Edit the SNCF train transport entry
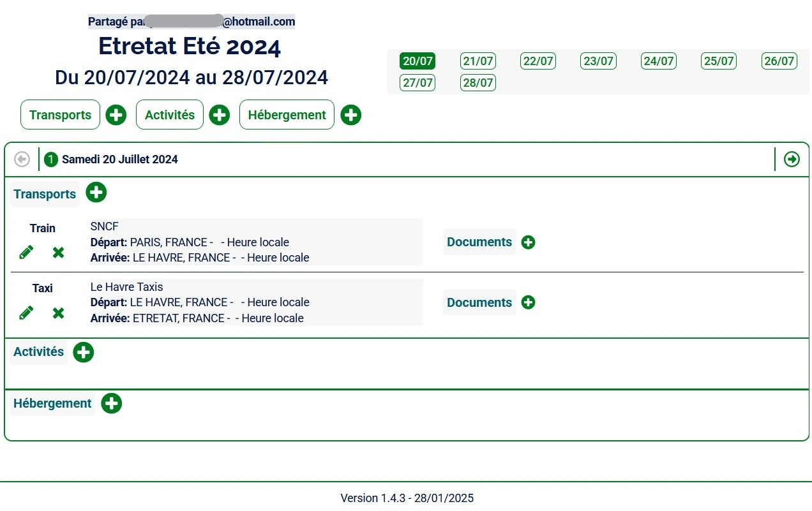This screenshot has width=812, height=511. click(x=26, y=253)
